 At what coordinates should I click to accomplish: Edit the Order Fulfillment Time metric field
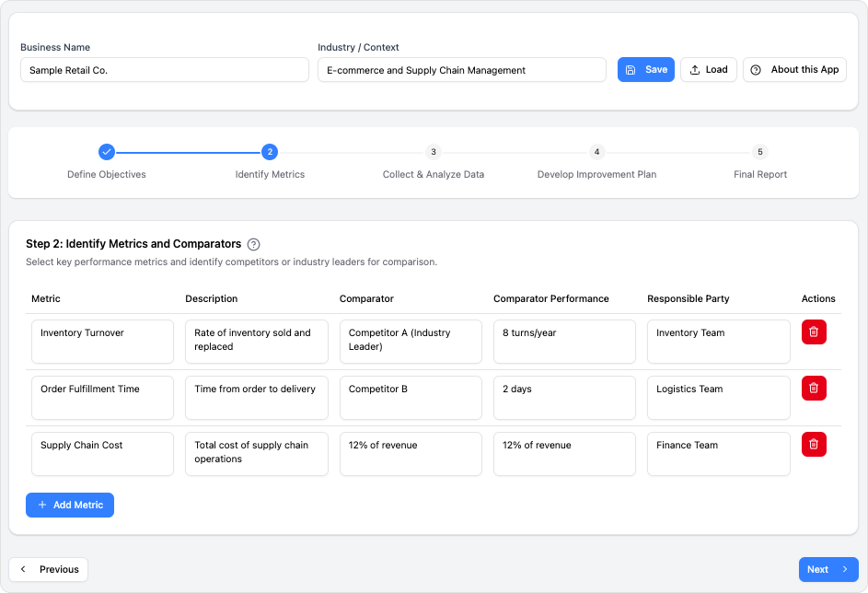click(102, 398)
